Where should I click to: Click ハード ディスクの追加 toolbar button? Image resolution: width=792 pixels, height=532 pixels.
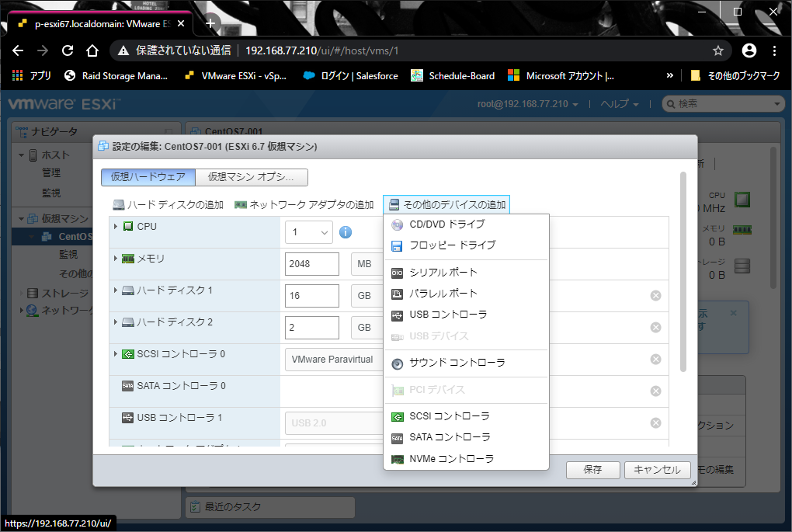click(x=168, y=204)
